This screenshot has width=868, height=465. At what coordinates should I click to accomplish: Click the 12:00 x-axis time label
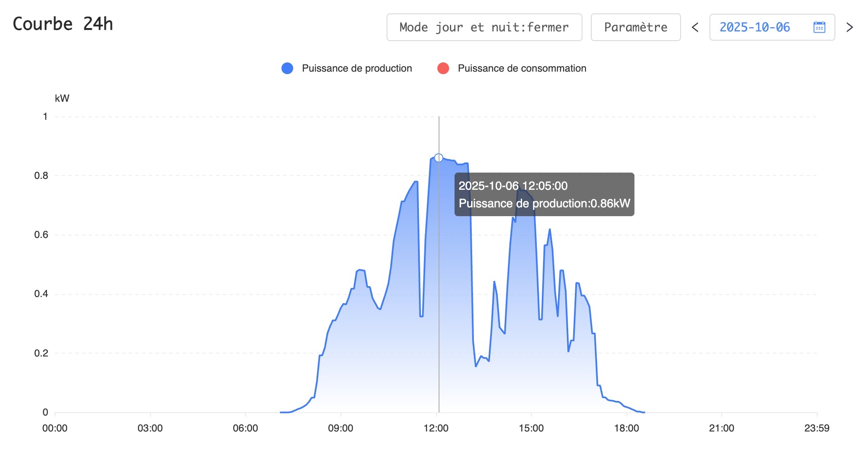point(436,428)
